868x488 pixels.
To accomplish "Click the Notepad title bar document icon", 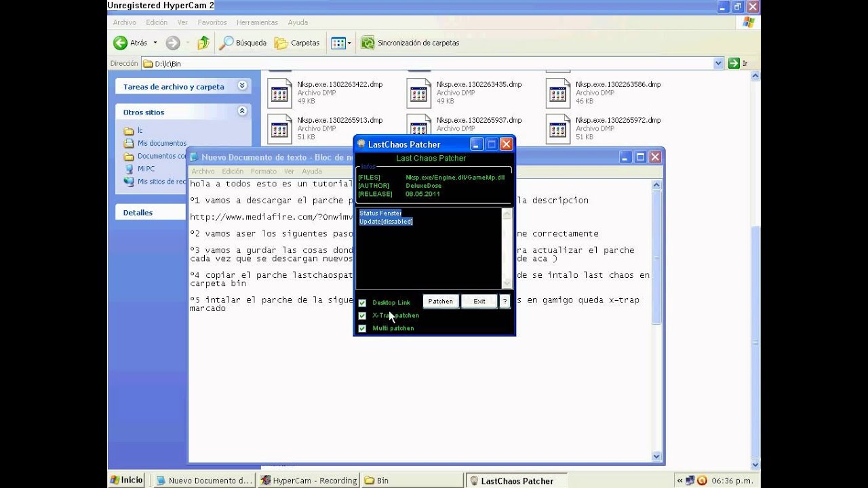I will coord(194,157).
